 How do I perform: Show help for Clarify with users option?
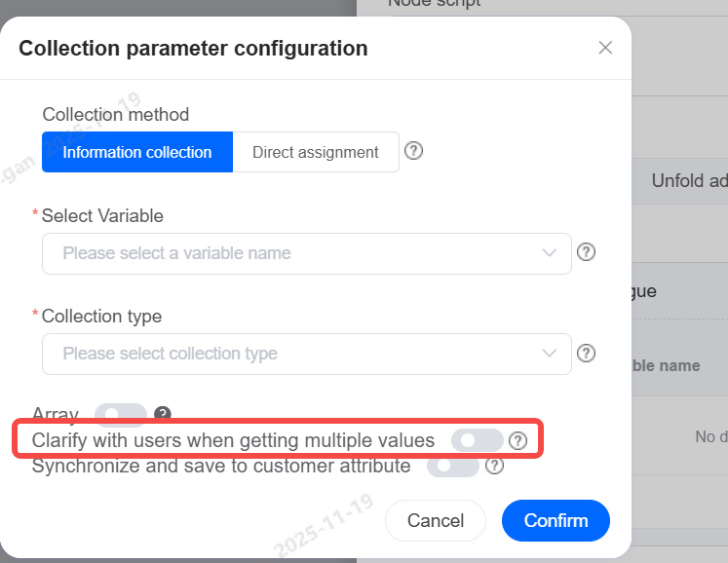[x=517, y=441]
